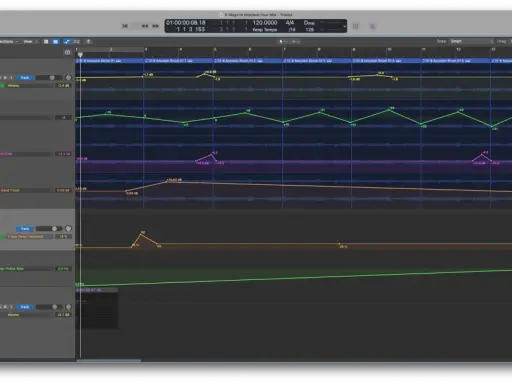Select the audio region starting at bar 5

[248, 61]
